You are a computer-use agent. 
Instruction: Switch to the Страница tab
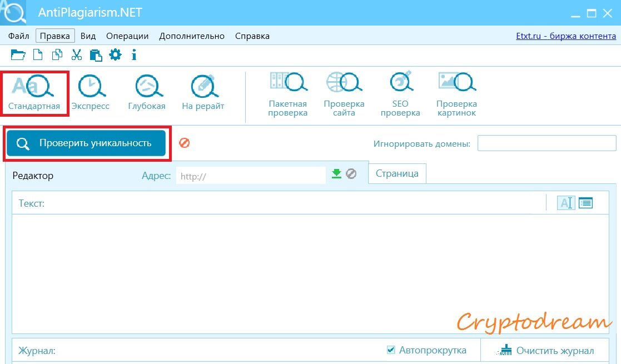click(x=398, y=173)
